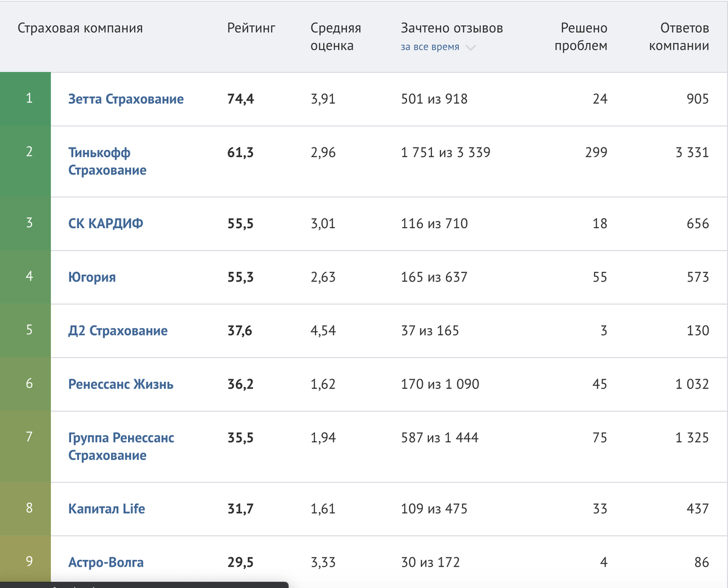This screenshot has height=588, width=728.
Task: Click average score 1,94
Action: tap(323, 438)
